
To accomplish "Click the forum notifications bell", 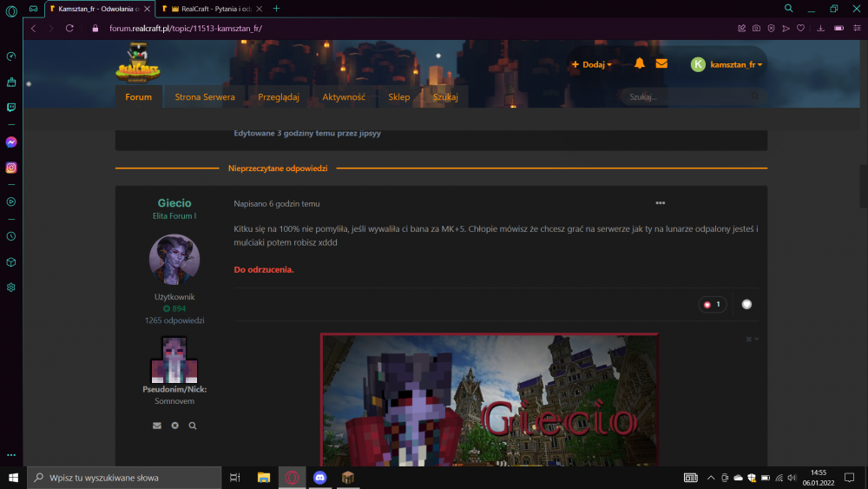I will click(640, 63).
